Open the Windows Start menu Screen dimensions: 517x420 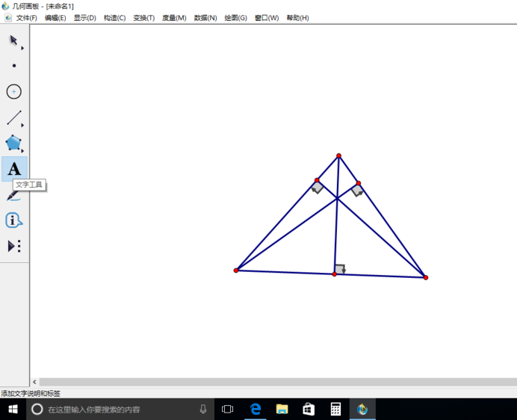(x=13, y=410)
